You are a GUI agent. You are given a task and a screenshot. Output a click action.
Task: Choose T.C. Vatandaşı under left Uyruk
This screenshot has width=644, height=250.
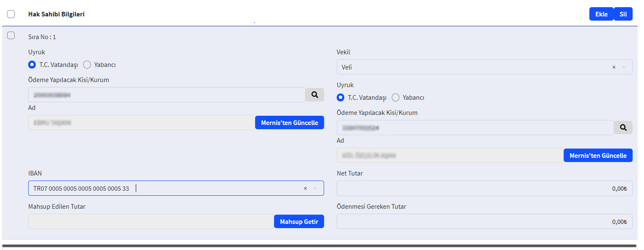(x=32, y=65)
